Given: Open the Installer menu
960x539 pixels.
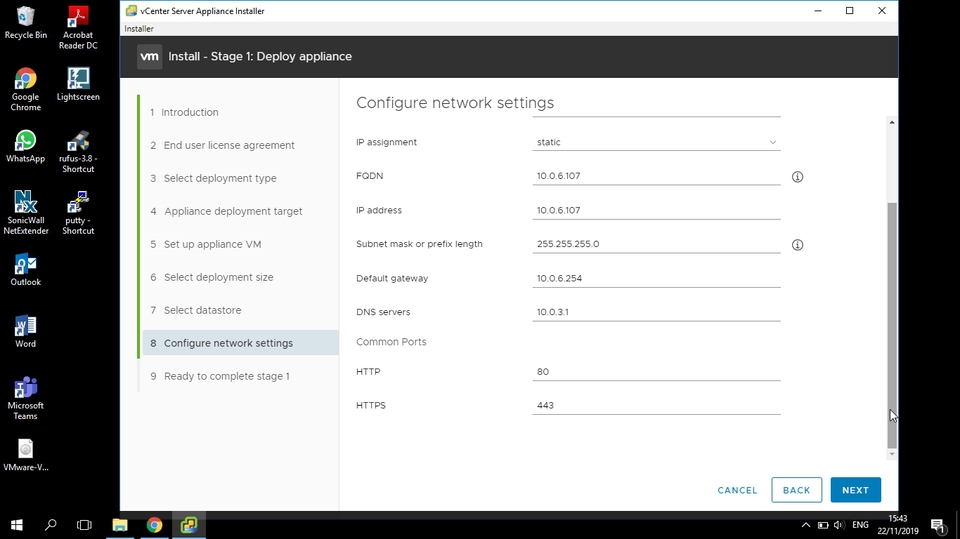Looking at the screenshot, I should [139, 29].
